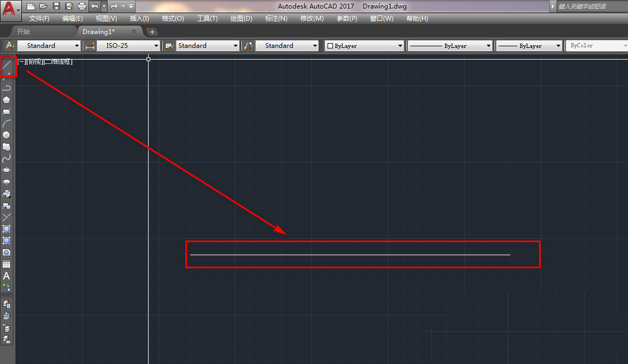
Task: Select the Gradient fill tool
Action: 6,241
